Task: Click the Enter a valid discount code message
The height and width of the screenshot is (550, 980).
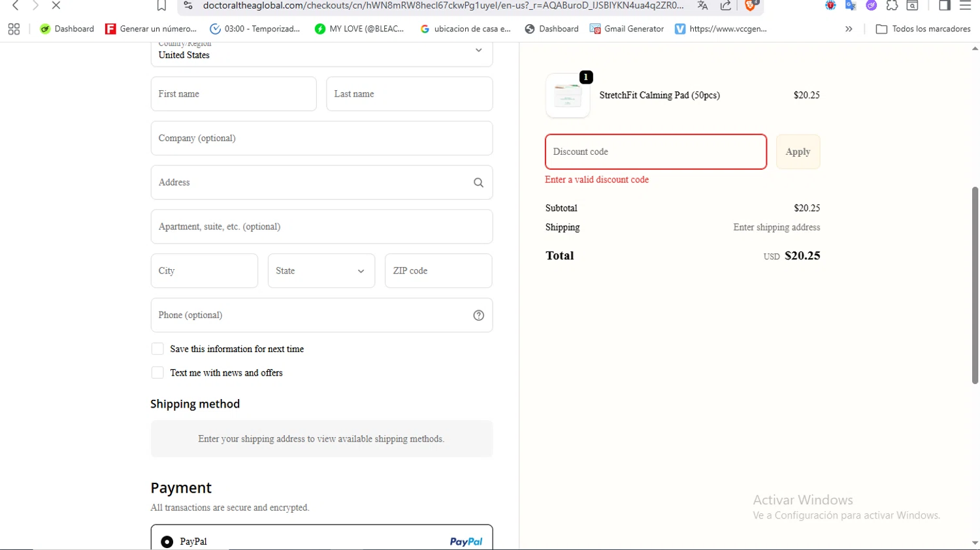Action: tap(596, 180)
